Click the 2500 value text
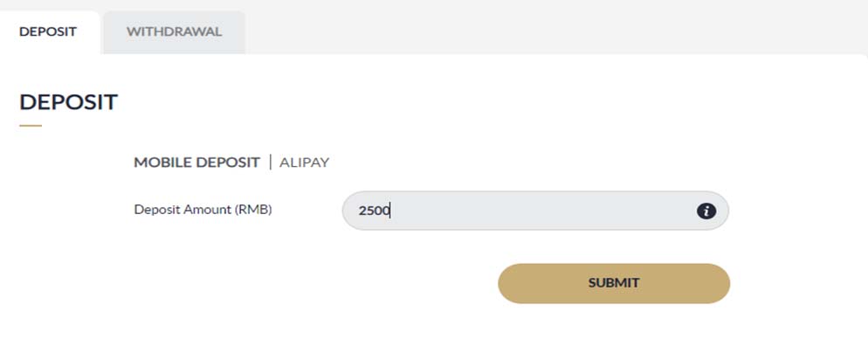Screen dimensions: 868x346 (x=375, y=211)
